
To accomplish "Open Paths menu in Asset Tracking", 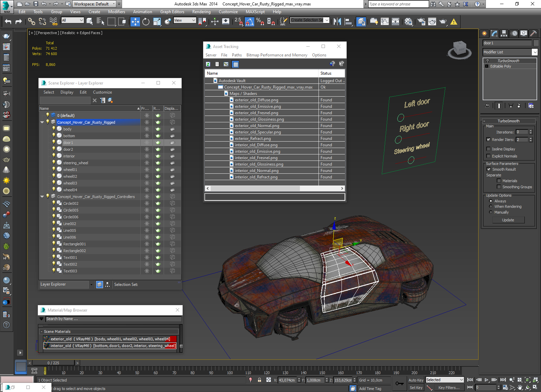I will pyautogui.click(x=237, y=55).
